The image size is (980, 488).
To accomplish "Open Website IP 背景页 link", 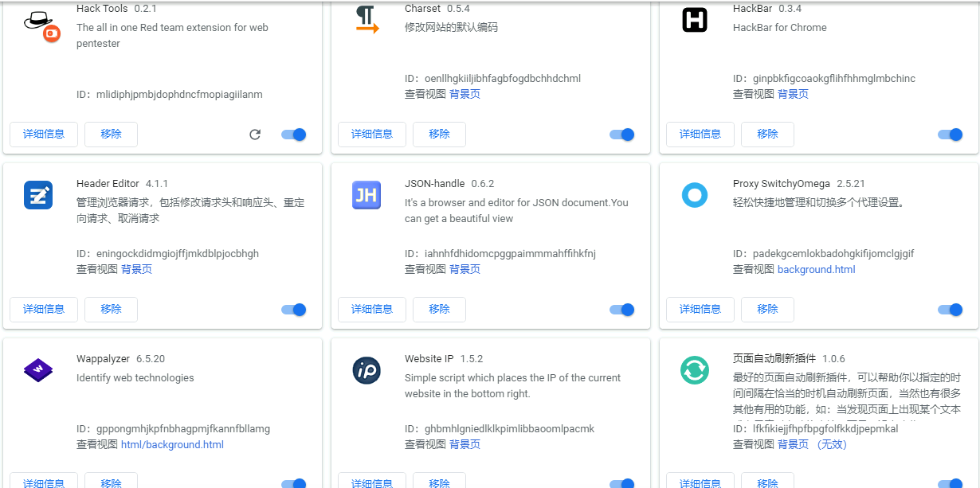I will [465, 444].
